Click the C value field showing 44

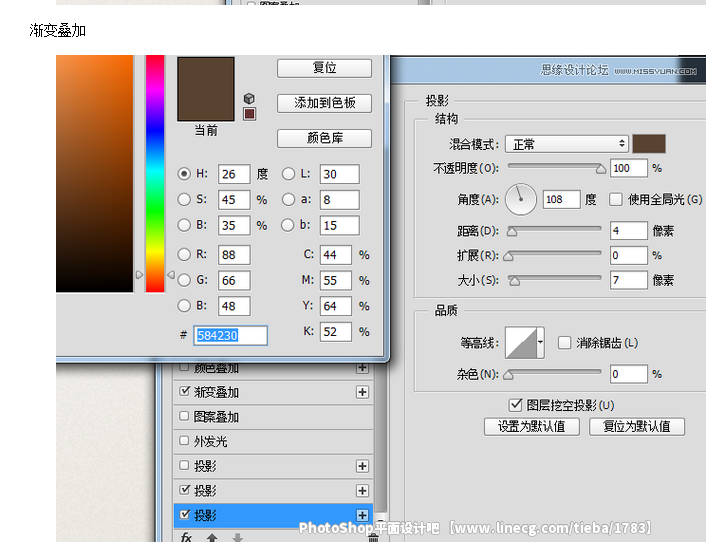[335, 255]
